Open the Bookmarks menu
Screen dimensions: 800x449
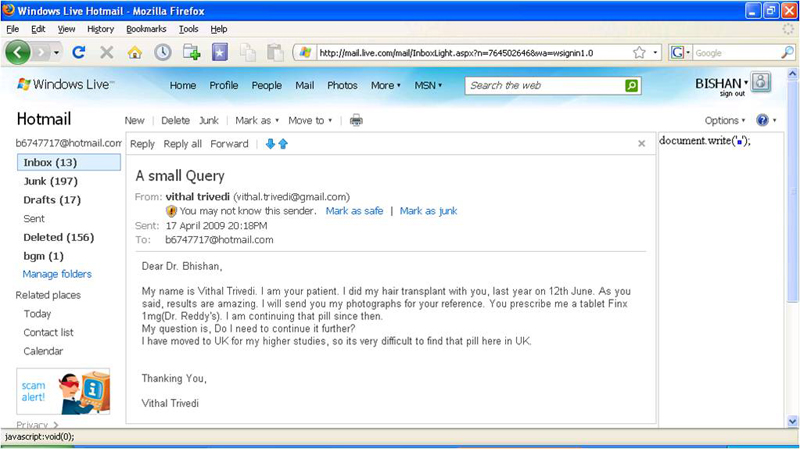click(146, 29)
